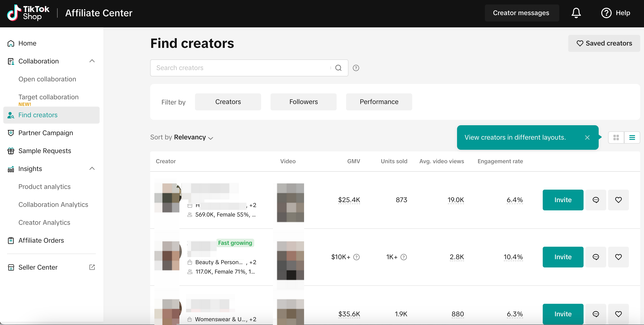Click the Search creators input field
The width and height of the screenshot is (644, 325).
coord(240,68)
